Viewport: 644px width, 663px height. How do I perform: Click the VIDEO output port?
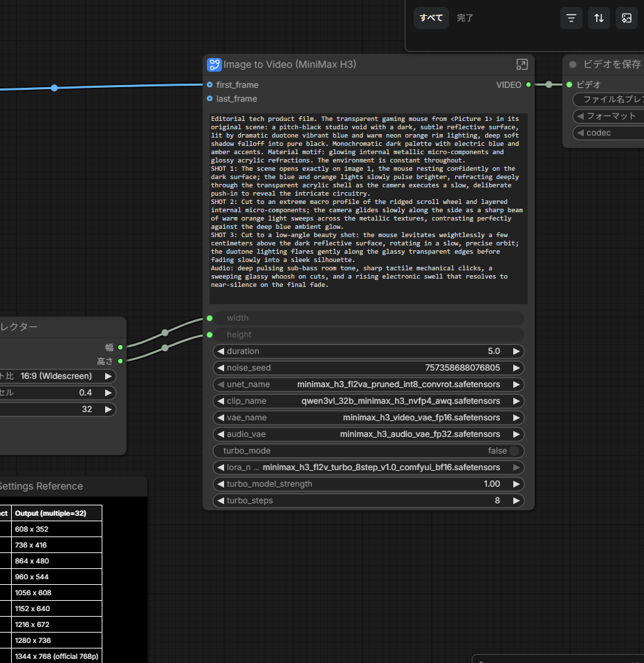tap(528, 85)
